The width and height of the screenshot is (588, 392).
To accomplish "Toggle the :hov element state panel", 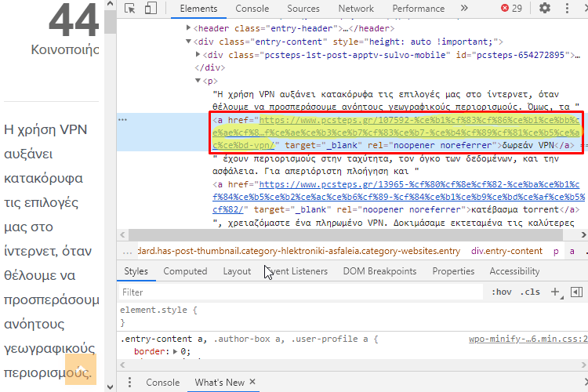I will tap(502, 292).
